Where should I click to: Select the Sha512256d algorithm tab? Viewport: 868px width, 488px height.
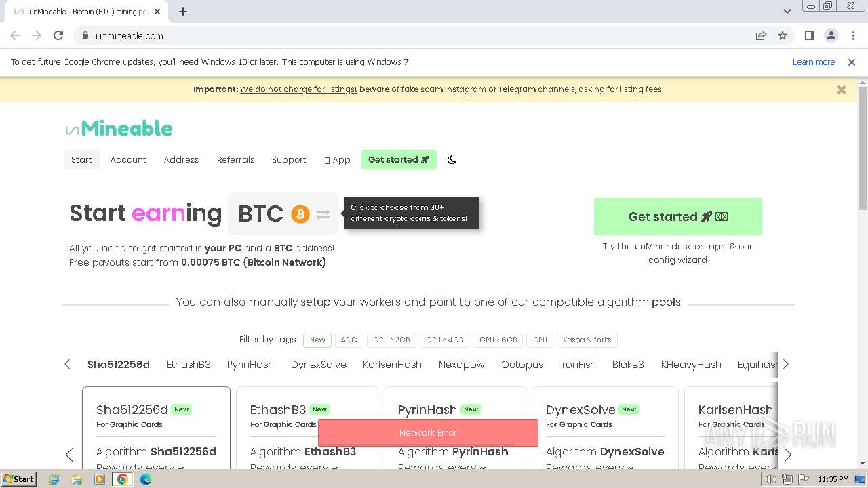point(119,364)
